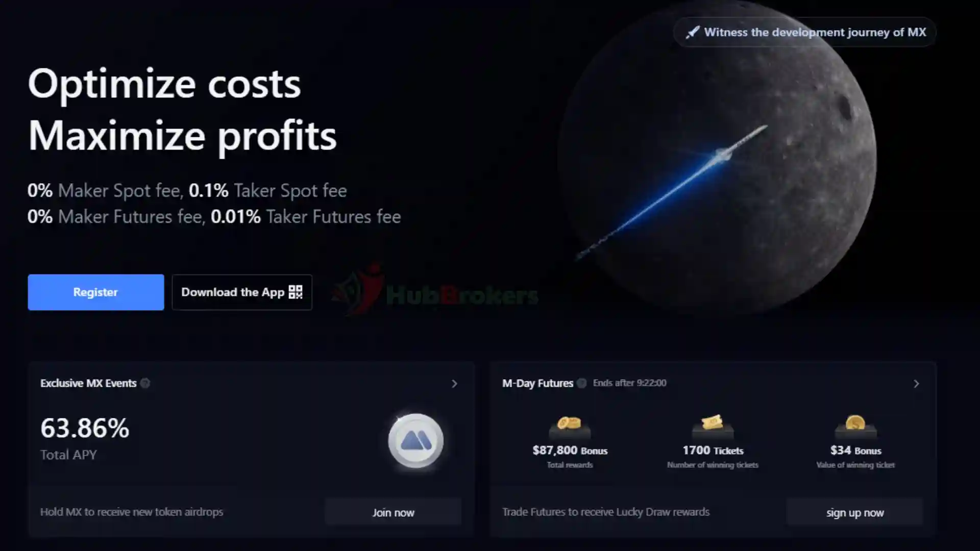980x551 pixels.
Task: Click the info icon next to M-Day Futures
Action: [x=581, y=383]
